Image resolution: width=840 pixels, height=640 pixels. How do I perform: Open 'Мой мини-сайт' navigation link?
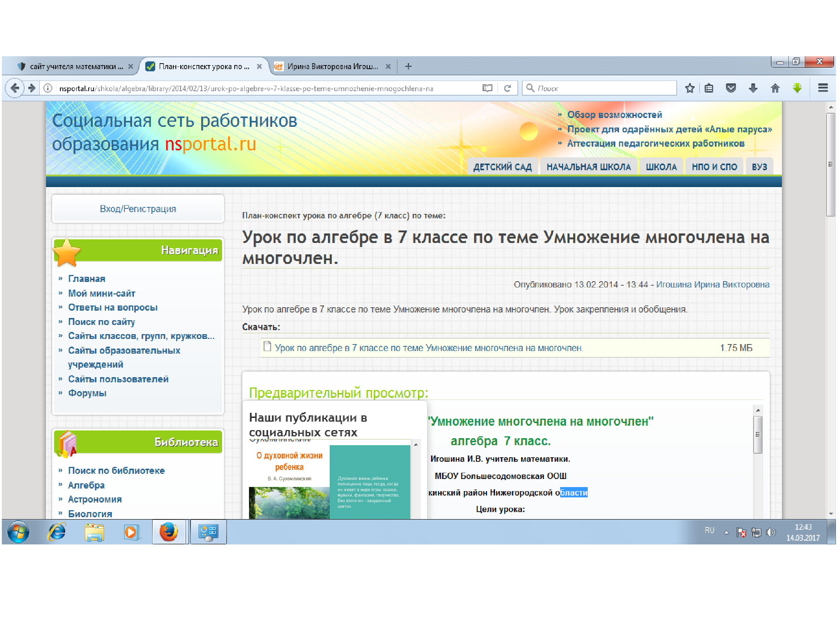[x=102, y=293]
